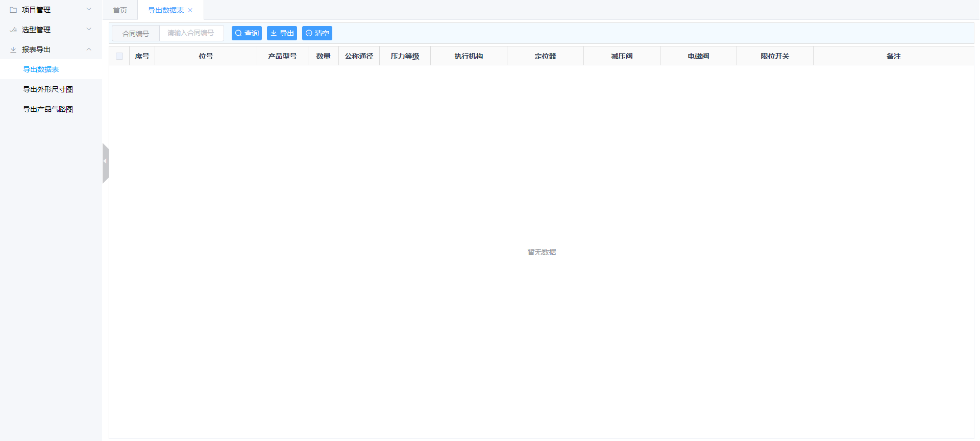Click the download icon beside 报表导出
This screenshot has width=980, height=441.
13,50
